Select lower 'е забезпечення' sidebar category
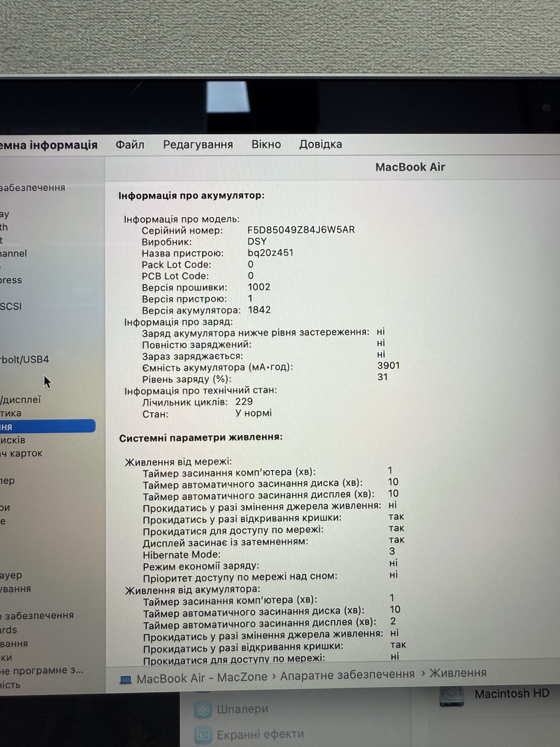Viewport: 560px width, 747px height. (37, 616)
